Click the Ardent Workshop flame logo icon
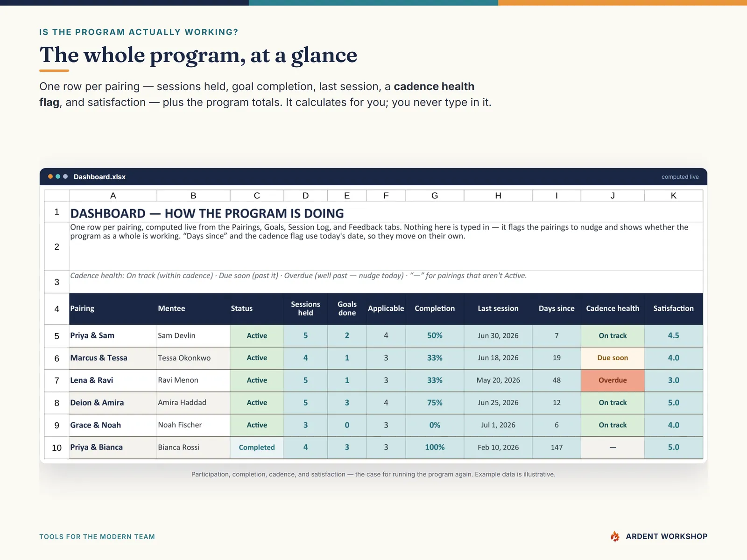Image resolution: width=747 pixels, height=560 pixels. point(615,536)
